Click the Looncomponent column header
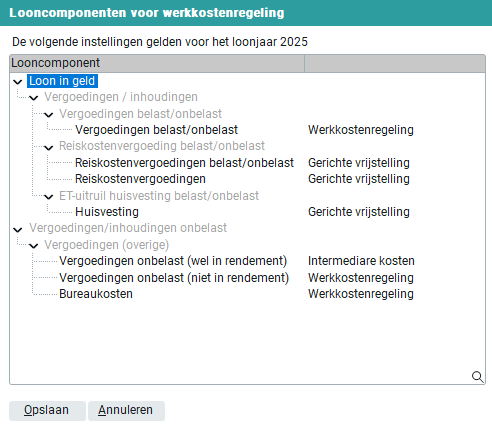 click(x=157, y=63)
